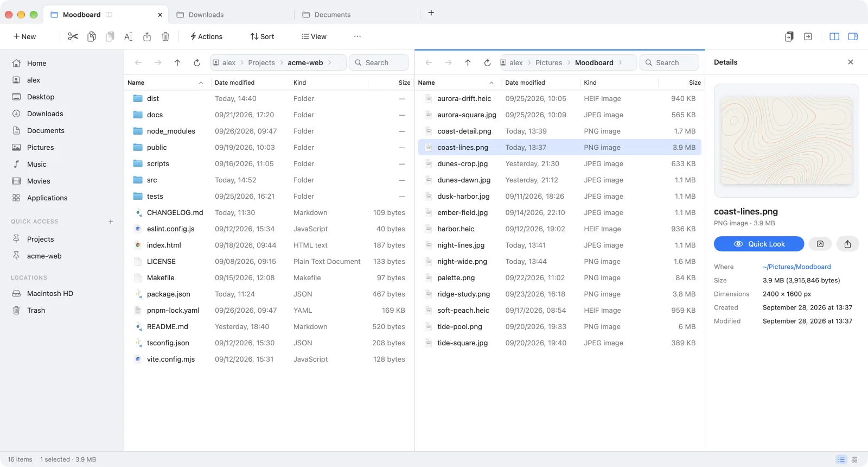Select the README.md file row

pyautogui.click(x=269, y=326)
